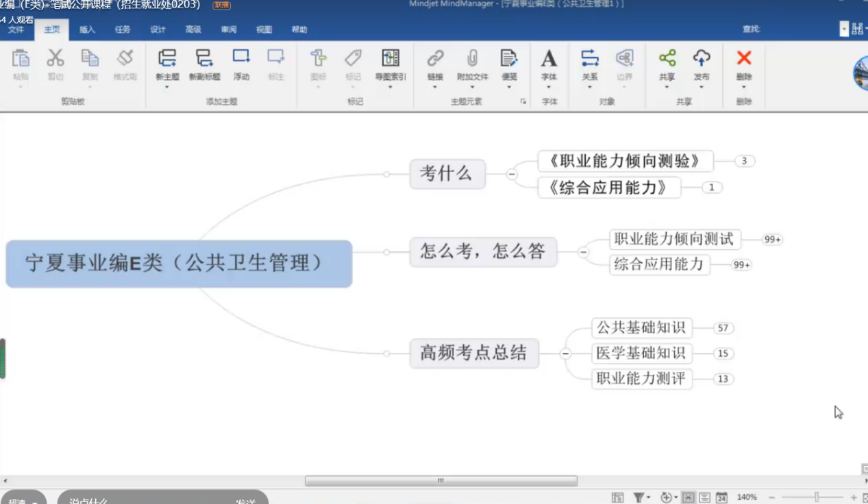Click the red 删除 delete X icon
Viewport: 868px width, 504px height.
coord(743,59)
